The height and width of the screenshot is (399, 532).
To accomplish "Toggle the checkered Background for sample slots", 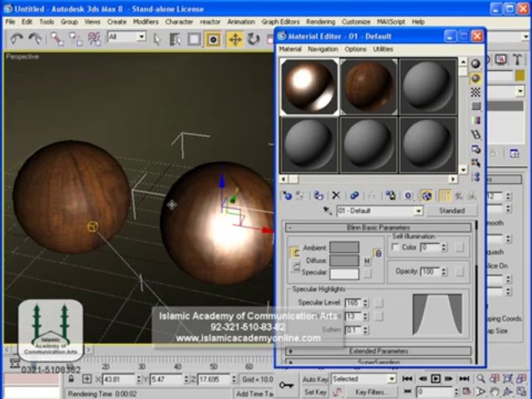I will pos(475,92).
